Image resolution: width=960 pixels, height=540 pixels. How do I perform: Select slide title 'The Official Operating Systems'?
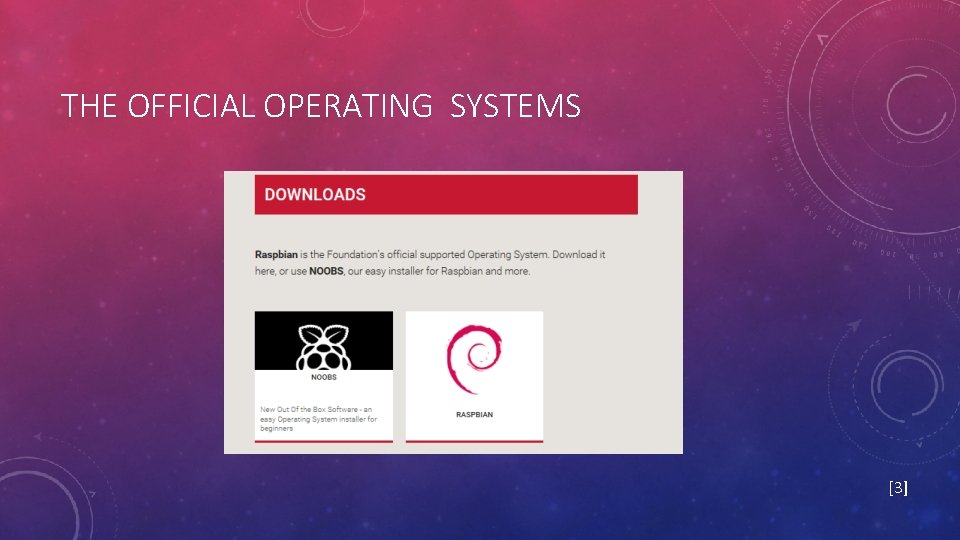(321, 105)
